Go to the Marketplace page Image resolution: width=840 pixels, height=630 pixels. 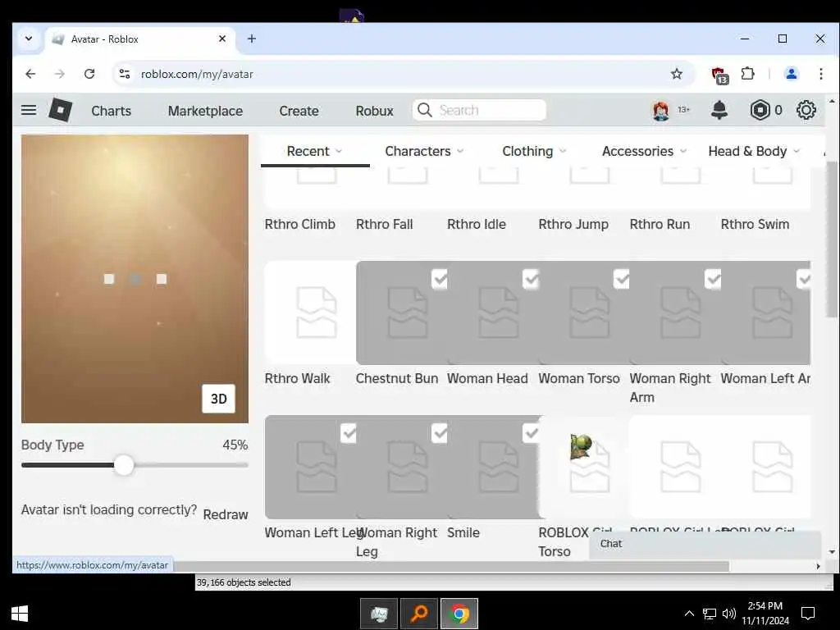coord(205,111)
